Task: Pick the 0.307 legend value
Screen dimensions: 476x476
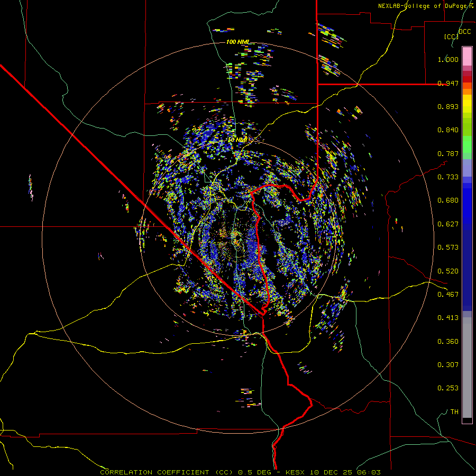Action: 448,365
